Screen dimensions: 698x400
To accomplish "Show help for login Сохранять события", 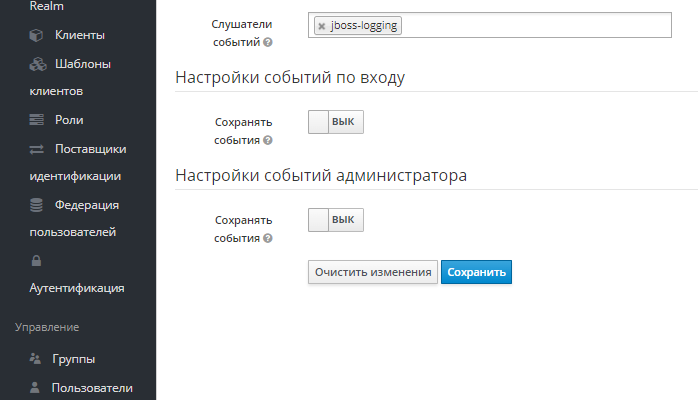I will coord(268,141).
